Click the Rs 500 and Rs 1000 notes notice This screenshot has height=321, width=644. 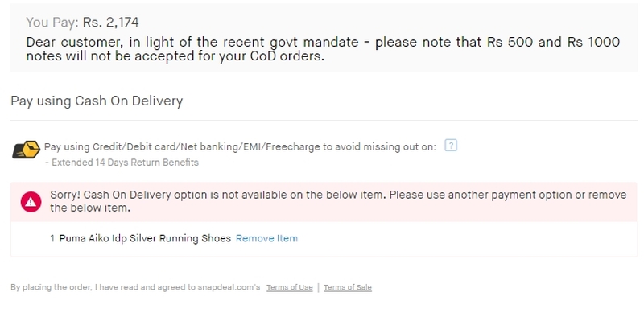click(323, 49)
